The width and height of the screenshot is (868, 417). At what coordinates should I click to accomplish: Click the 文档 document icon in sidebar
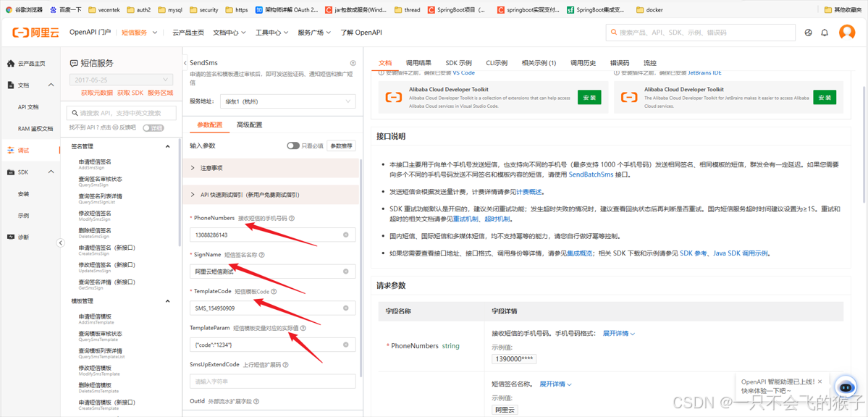pos(11,85)
